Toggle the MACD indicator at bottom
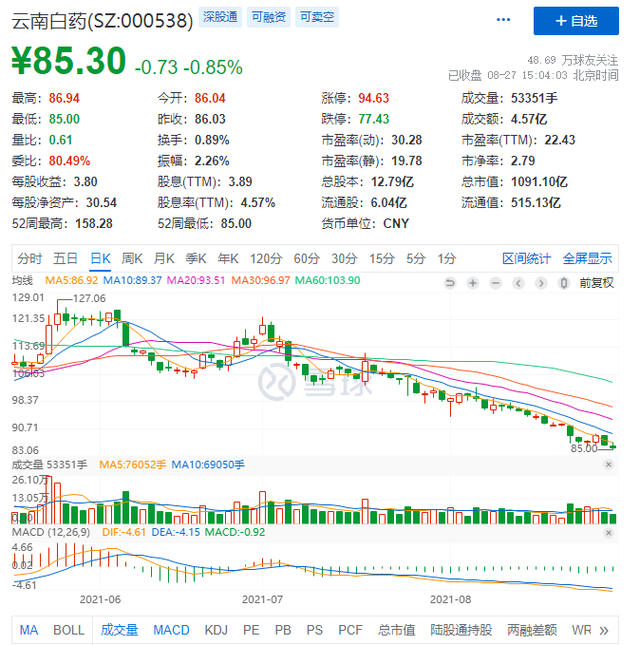Viewport: 640px width, 645px height. [171, 630]
